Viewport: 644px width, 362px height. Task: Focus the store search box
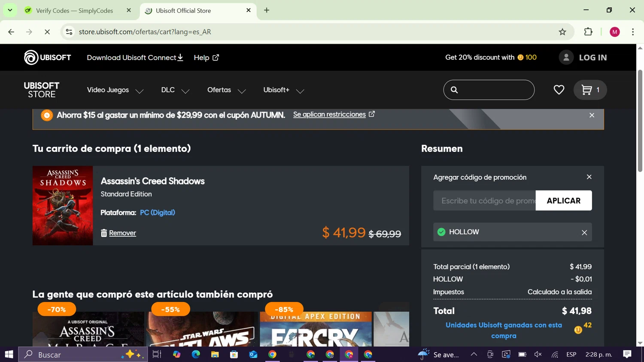tap(489, 90)
